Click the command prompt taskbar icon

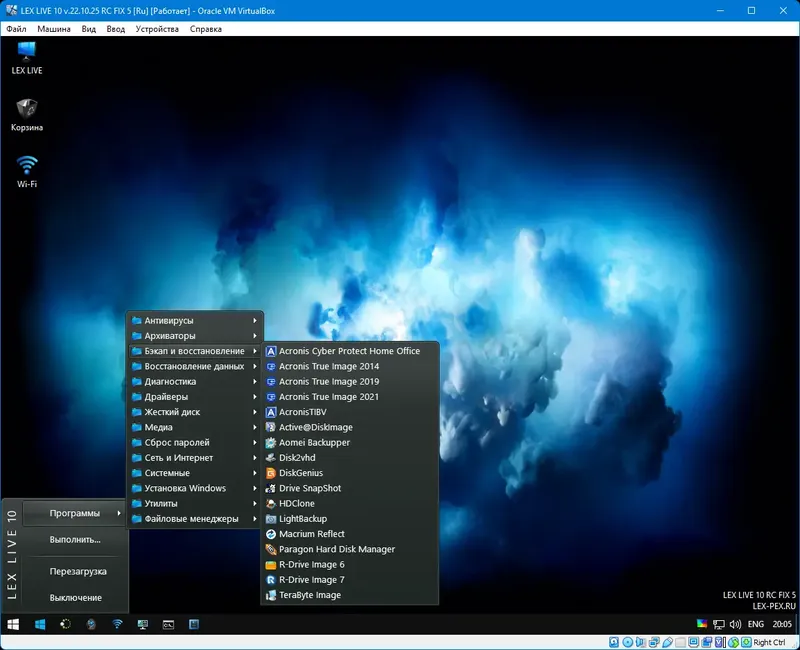pos(168,624)
